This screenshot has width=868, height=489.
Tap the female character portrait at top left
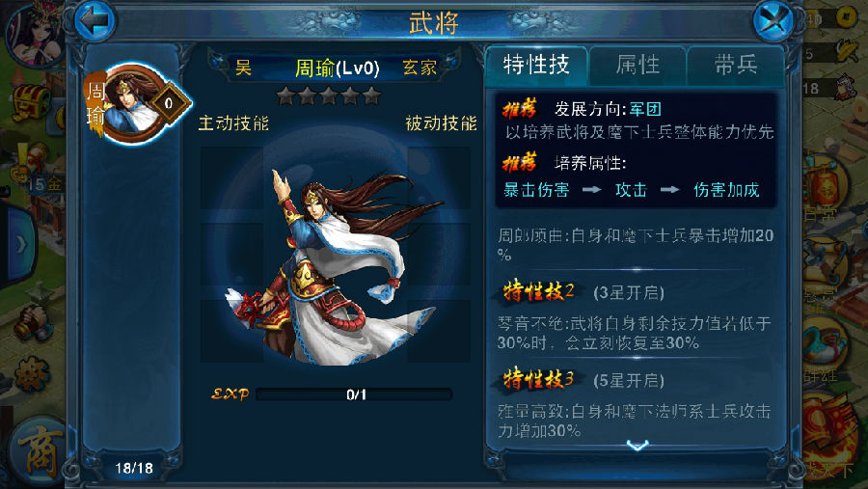[33, 33]
